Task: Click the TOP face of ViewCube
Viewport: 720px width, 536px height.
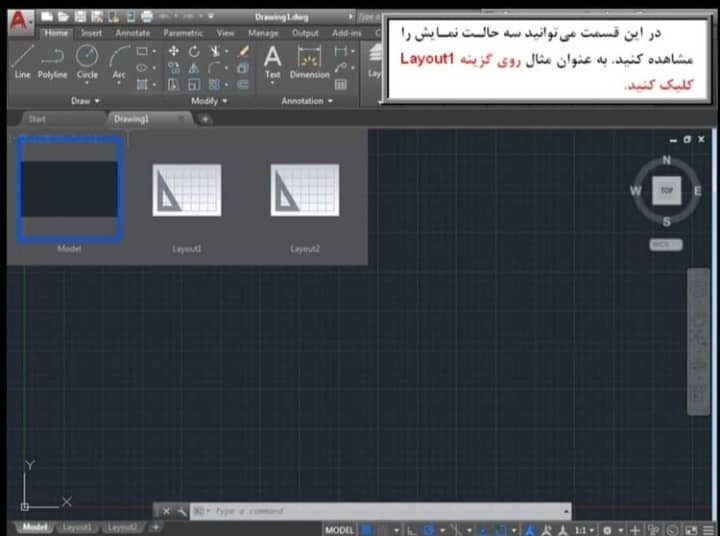Action: tap(667, 189)
